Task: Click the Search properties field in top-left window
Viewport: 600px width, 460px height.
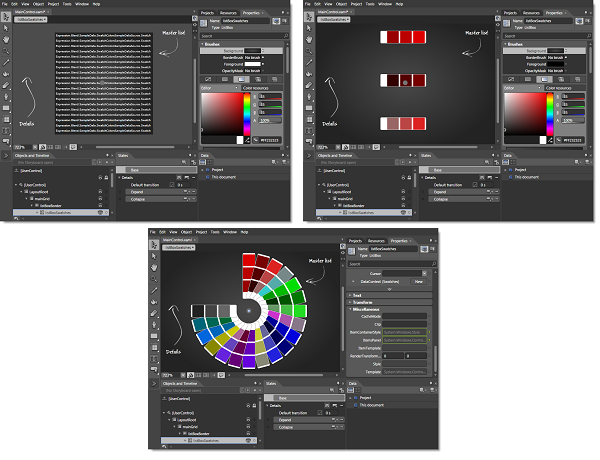Action: pyautogui.click(x=245, y=36)
